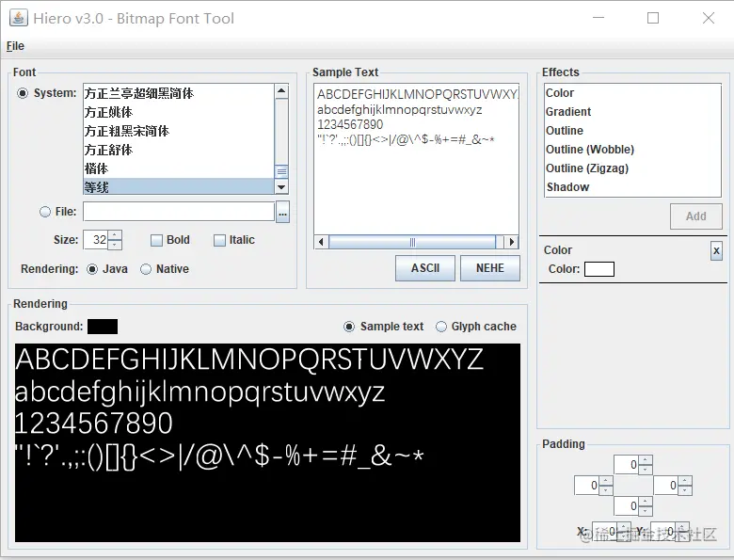Click the font list scrollbar thumb
This screenshot has height=560, width=734.
281,171
